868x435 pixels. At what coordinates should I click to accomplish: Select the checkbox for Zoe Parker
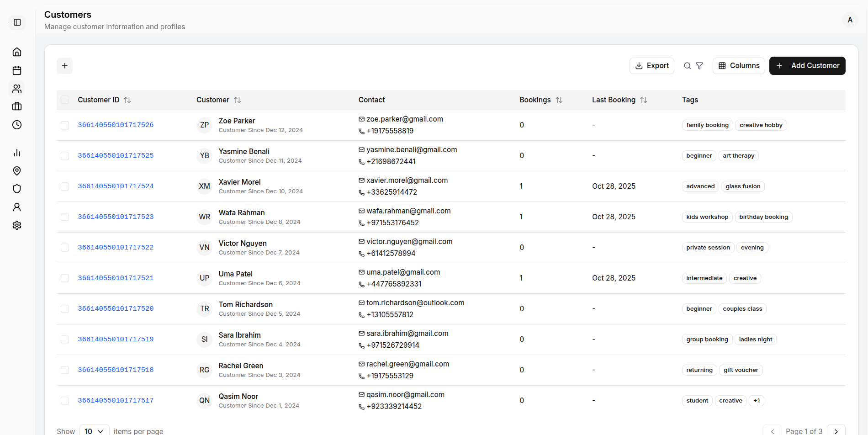65,125
